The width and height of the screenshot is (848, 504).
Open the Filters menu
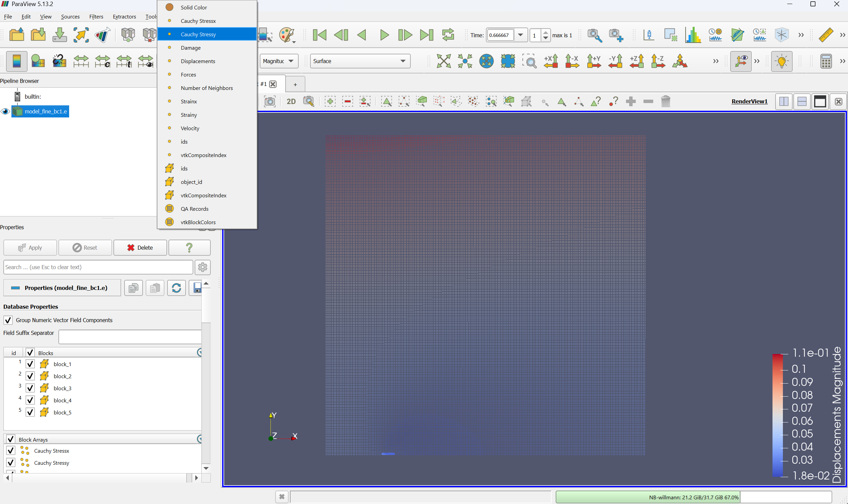tap(96, 17)
